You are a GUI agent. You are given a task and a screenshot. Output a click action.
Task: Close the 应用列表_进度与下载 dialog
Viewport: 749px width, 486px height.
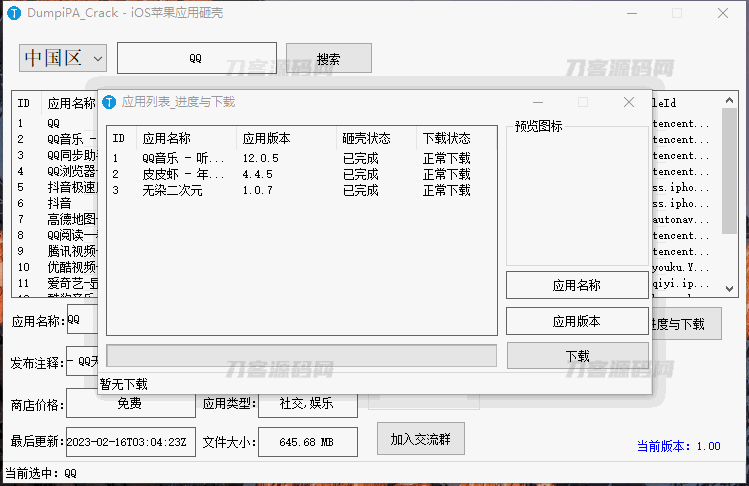pos(629,102)
